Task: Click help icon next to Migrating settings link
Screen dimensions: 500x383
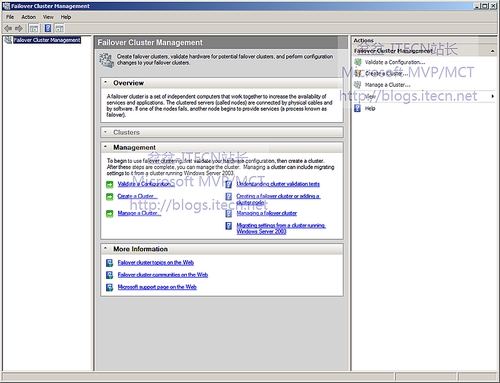Action: click(x=229, y=226)
